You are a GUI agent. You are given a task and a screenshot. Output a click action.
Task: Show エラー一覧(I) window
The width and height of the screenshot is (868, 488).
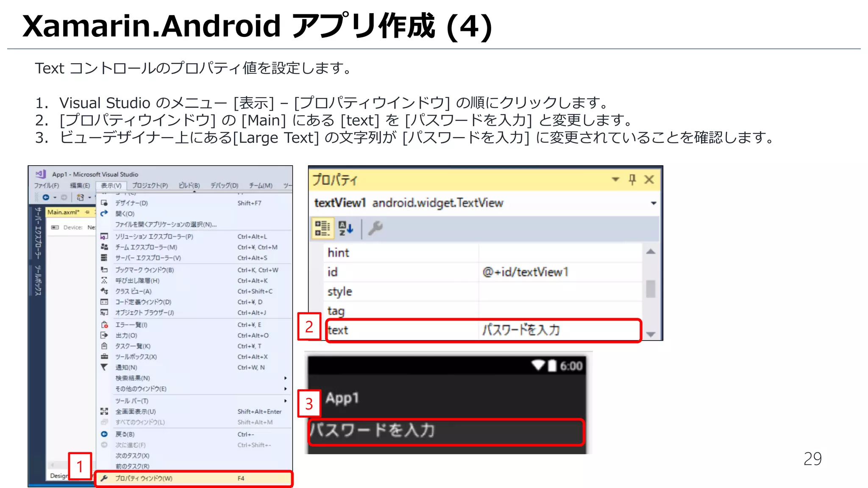195,325
